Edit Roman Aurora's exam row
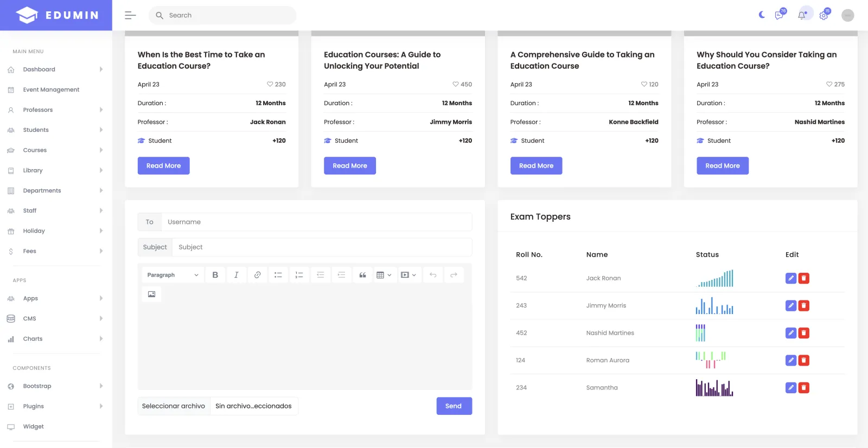Image resolution: width=868 pixels, height=448 pixels. coord(791,360)
